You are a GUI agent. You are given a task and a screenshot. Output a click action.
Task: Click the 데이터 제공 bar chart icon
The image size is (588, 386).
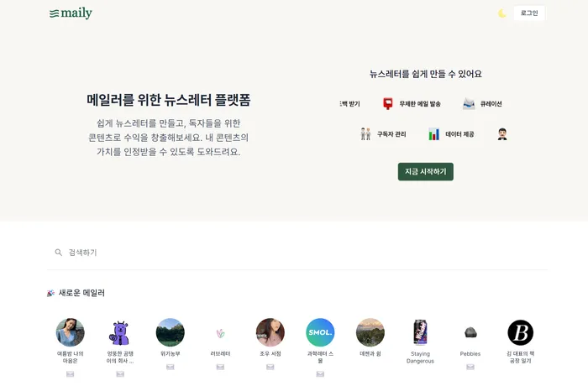[x=434, y=133]
